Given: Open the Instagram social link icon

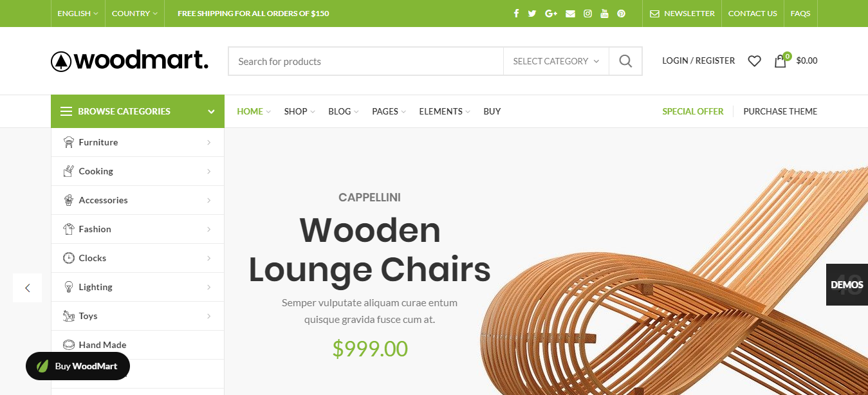Looking at the screenshot, I should [x=587, y=14].
